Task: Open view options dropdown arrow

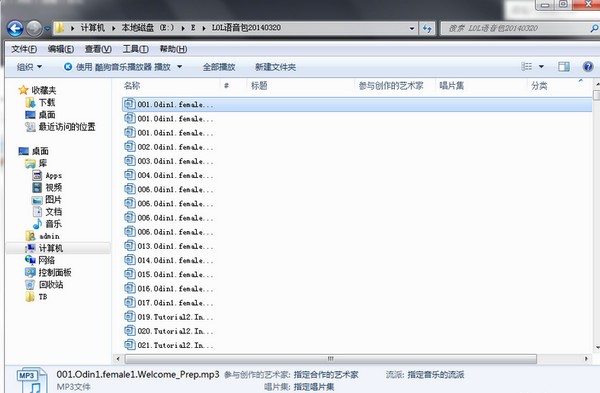Action: (x=541, y=67)
